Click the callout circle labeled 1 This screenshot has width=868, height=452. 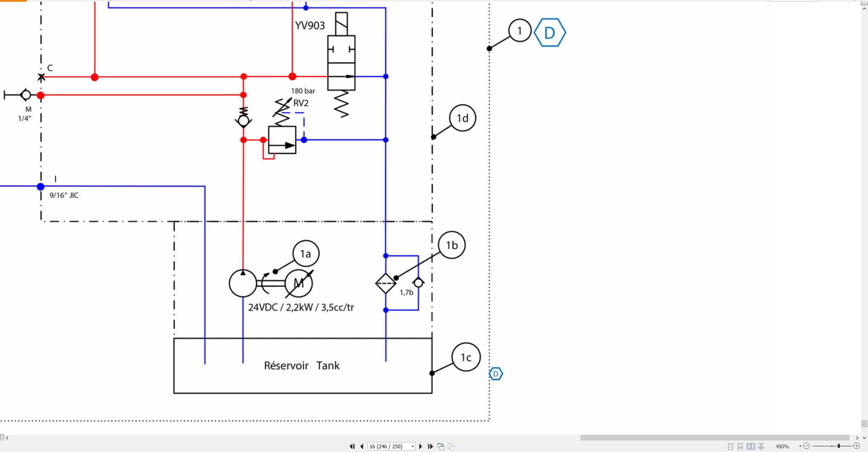point(520,30)
